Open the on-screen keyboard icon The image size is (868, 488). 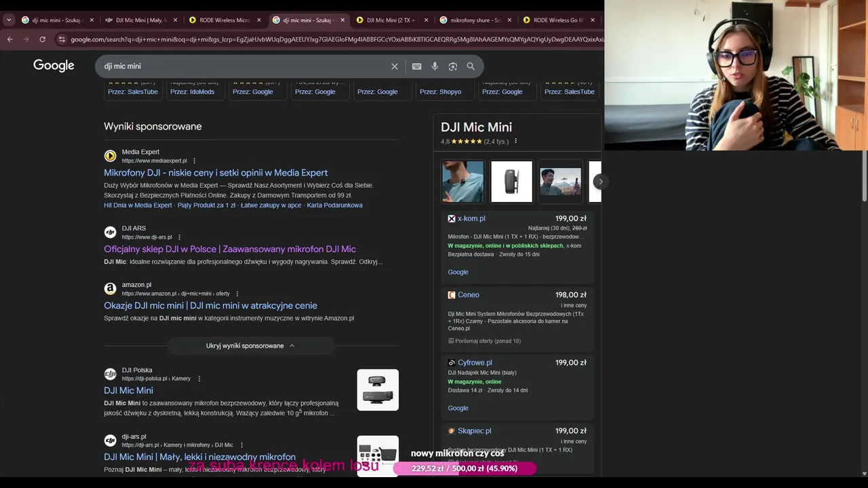[x=416, y=66]
